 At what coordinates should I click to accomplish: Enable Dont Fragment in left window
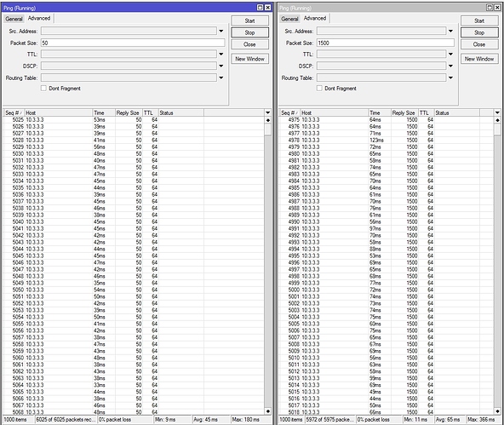[43, 88]
